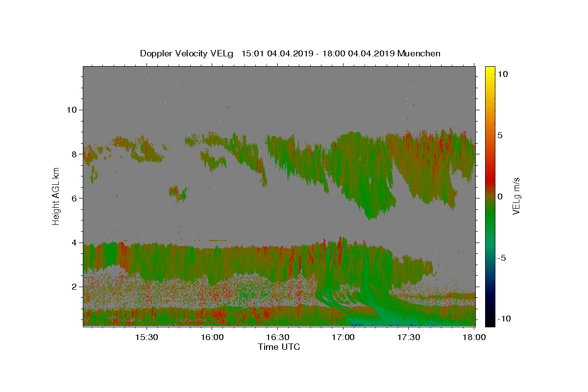Screen dimensions: 588x392
Task: Click the 18:00 time axis label
Action: (x=474, y=338)
